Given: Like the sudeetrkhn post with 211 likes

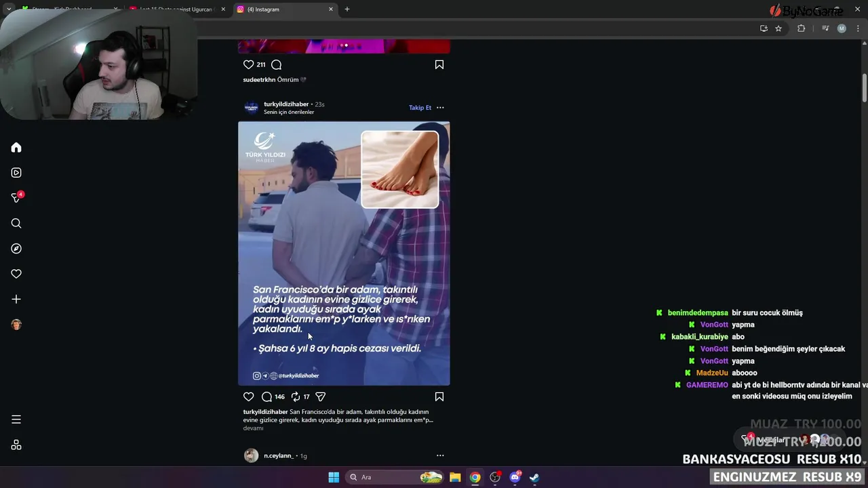Looking at the screenshot, I should (248, 64).
